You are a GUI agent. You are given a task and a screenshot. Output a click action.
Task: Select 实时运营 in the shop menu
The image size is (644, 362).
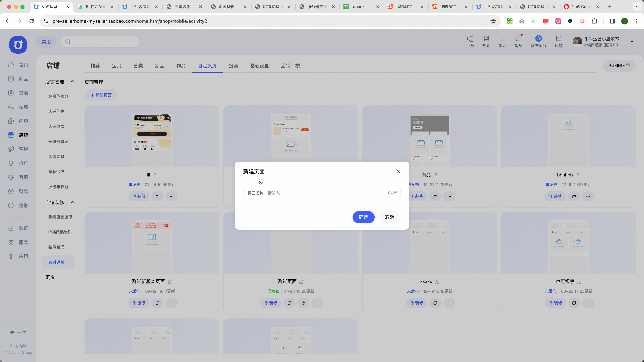point(58,262)
